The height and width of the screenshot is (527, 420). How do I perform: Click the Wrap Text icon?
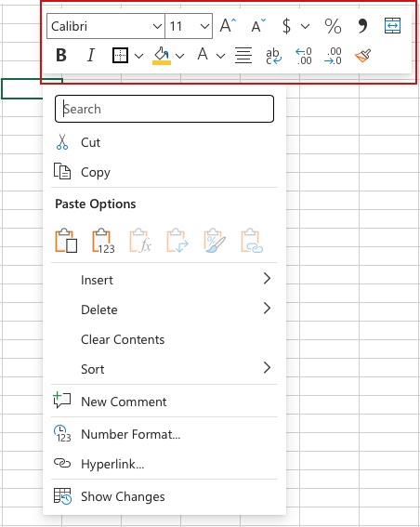(273, 56)
